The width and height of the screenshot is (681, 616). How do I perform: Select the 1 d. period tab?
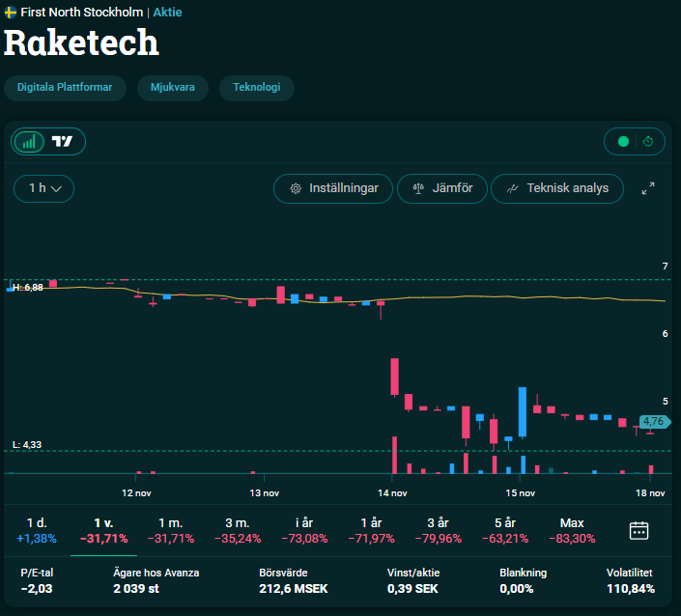37,530
